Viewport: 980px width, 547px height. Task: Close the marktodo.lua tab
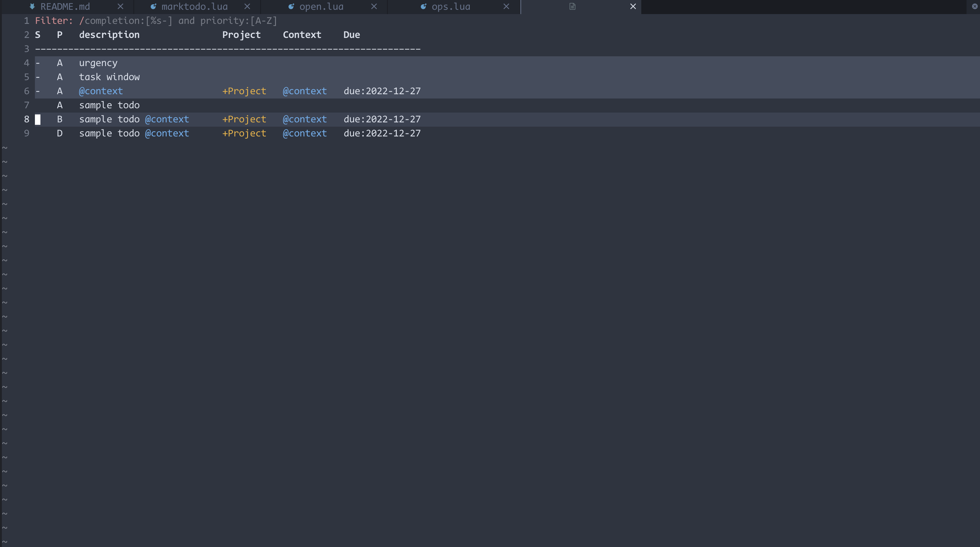click(247, 6)
